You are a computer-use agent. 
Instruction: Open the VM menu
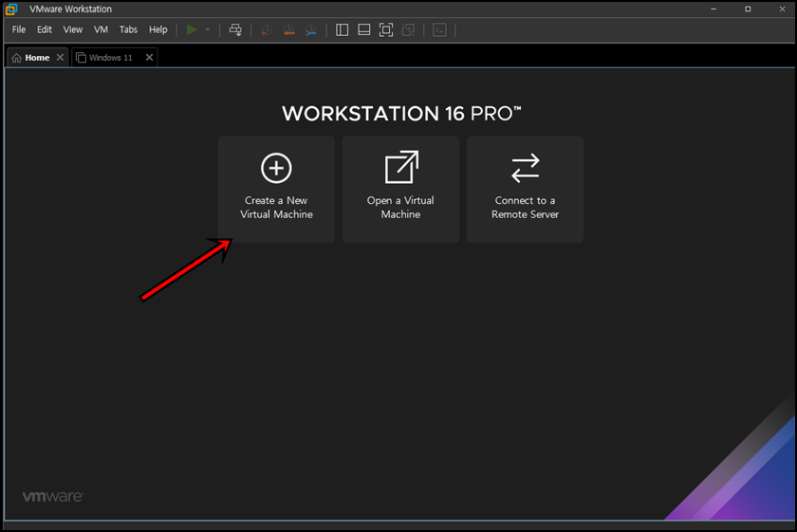pyautogui.click(x=101, y=29)
